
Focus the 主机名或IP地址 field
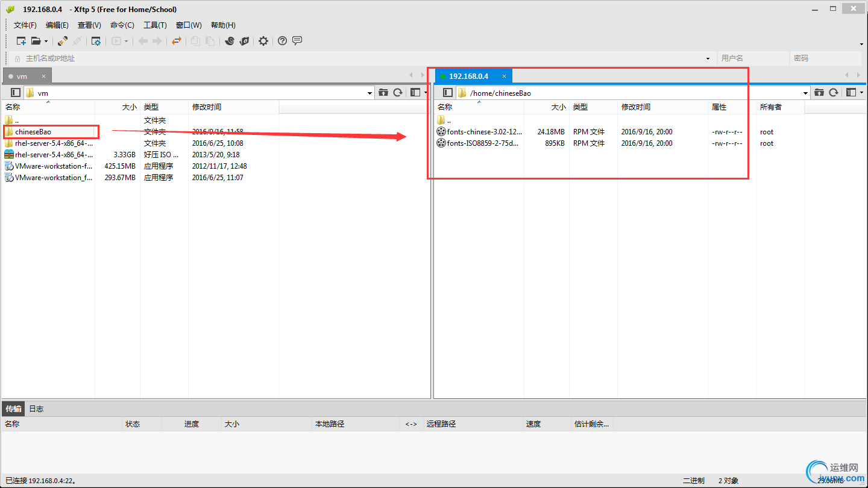coord(362,58)
